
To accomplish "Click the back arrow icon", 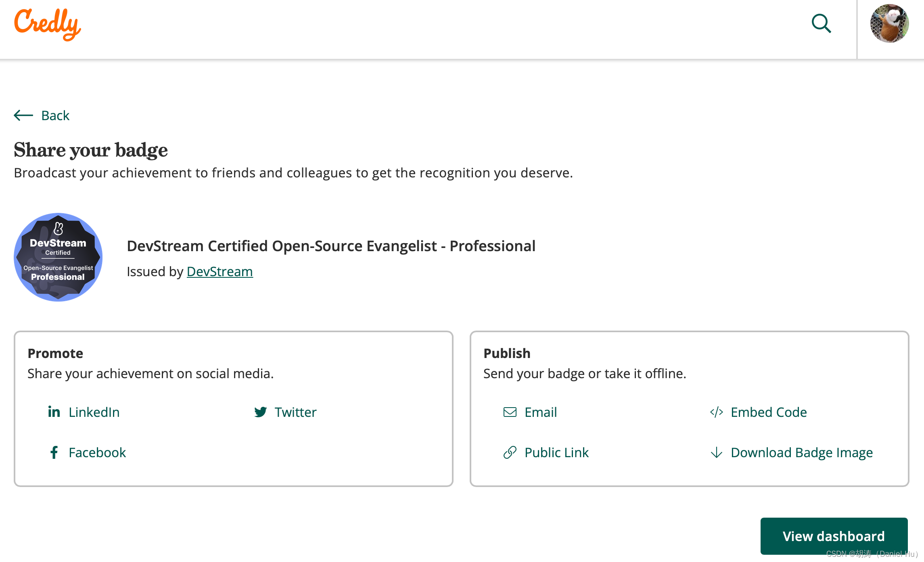I will [x=23, y=115].
